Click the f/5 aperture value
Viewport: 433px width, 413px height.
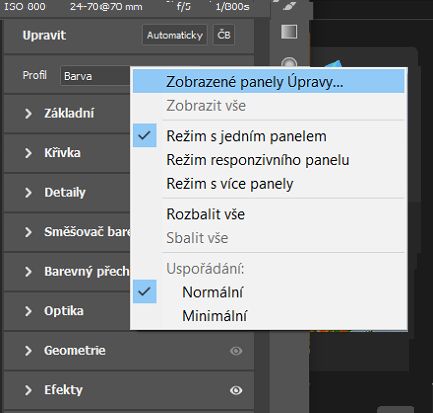[184, 6]
